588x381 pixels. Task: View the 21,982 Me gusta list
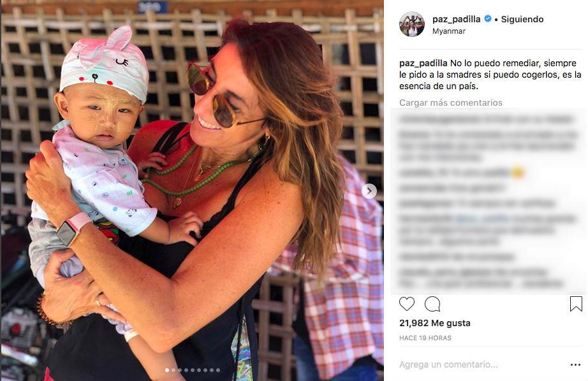click(435, 323)
